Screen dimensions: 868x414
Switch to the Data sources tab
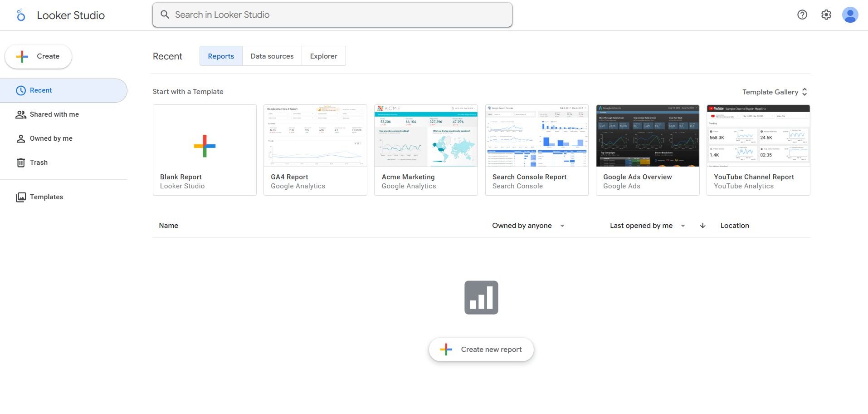click(x=272, y=56)
